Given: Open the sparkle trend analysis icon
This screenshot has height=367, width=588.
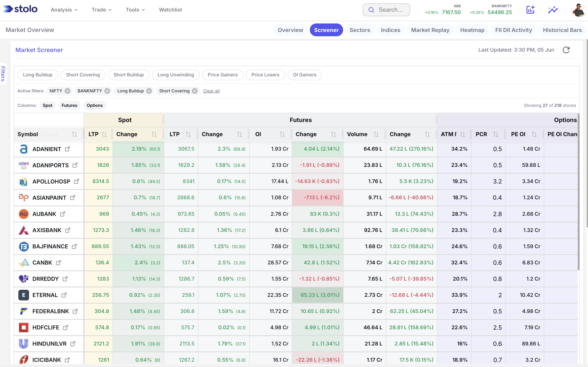Looking at the screenshot, I should pyautogui.click(x=553, y=10).
